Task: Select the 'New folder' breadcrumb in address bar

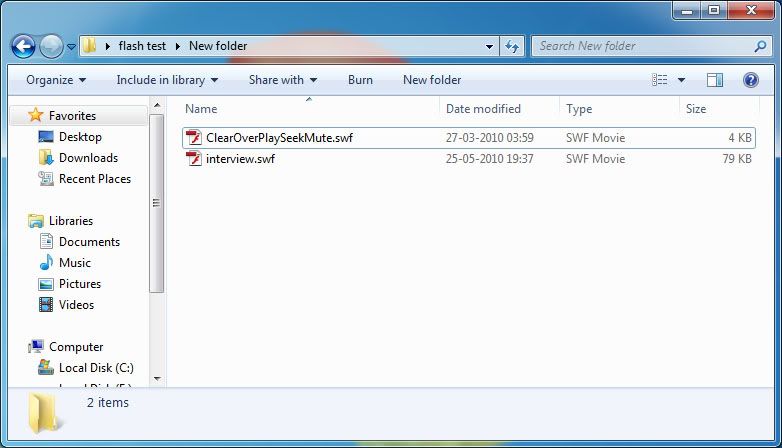Action: coord(218,46)
